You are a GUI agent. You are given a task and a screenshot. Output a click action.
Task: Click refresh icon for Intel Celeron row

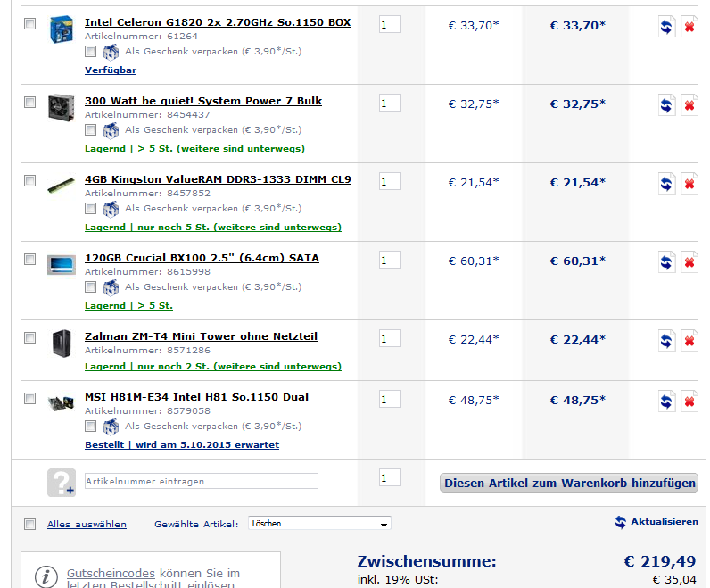tap(666, 26)
